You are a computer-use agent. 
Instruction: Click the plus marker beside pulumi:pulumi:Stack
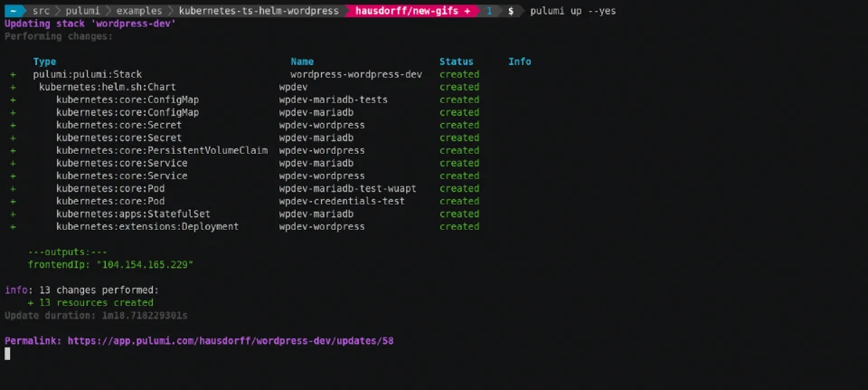tap(13, 74)
